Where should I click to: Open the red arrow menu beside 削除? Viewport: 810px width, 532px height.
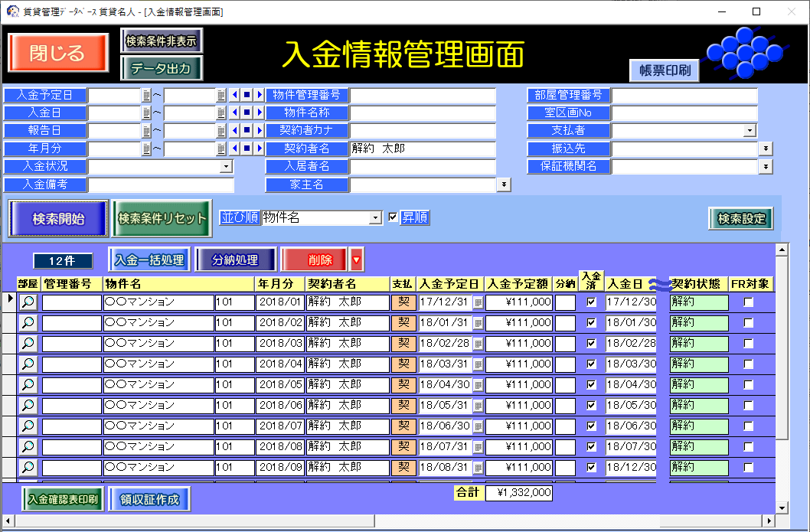pos(357,260)
